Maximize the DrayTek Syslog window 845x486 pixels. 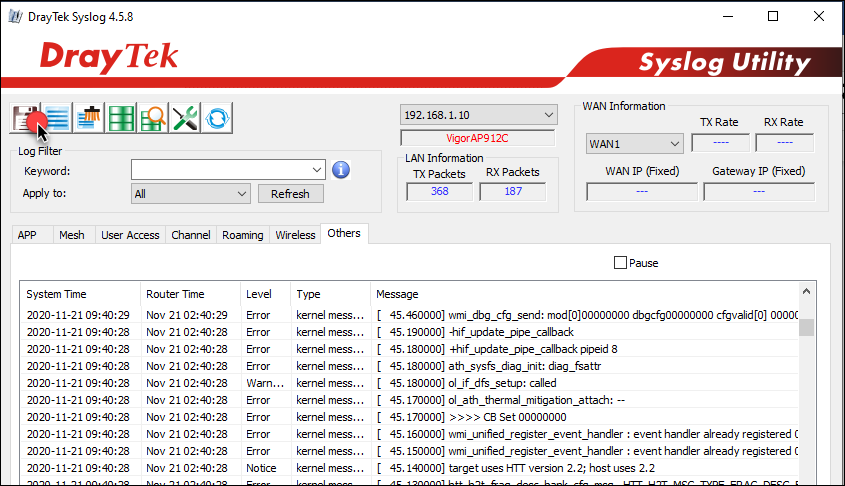(773, 16)
